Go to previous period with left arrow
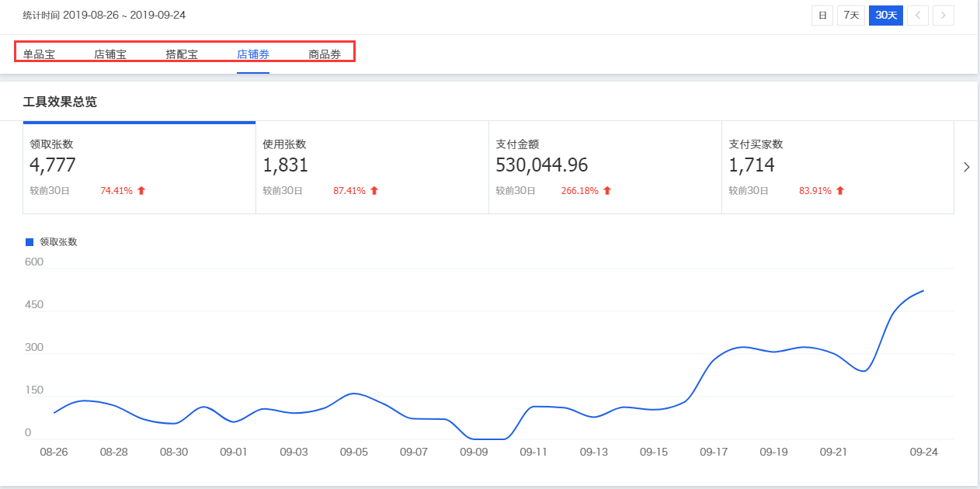The width and height of the screenshot is (980, 489). [x=918, y=16]
